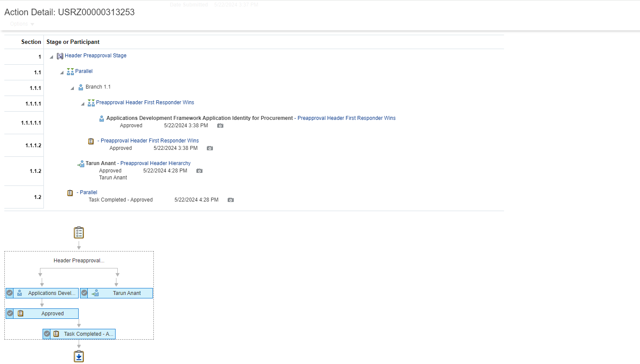The width and height of the screenshot is (640, 364).
Task: Click the clipboard task icon on section 1.2 row
Action: 70,192
